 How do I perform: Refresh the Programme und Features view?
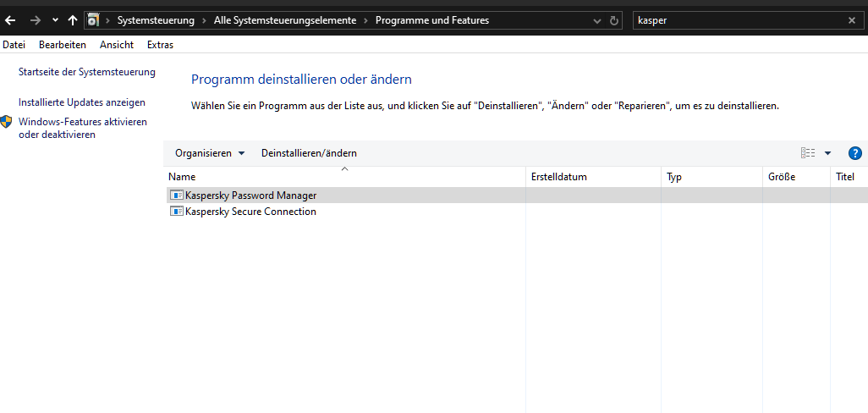point(613,20)
